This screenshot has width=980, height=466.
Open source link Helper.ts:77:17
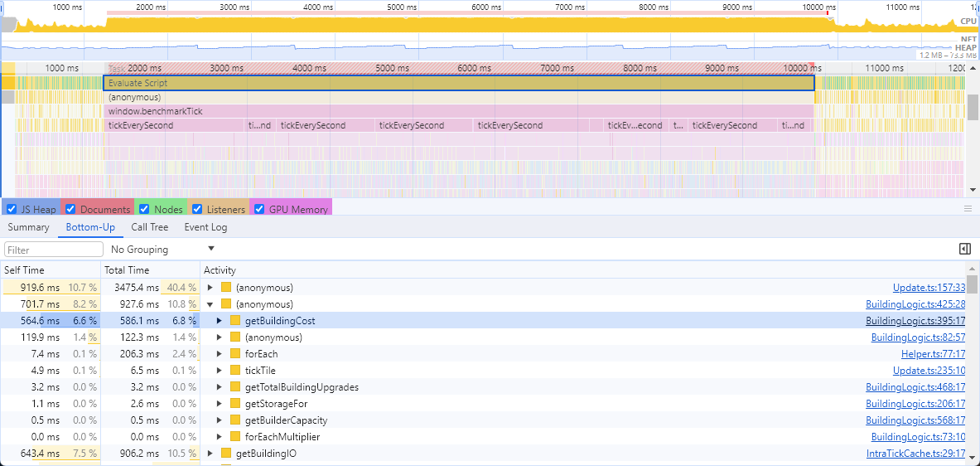933,354
